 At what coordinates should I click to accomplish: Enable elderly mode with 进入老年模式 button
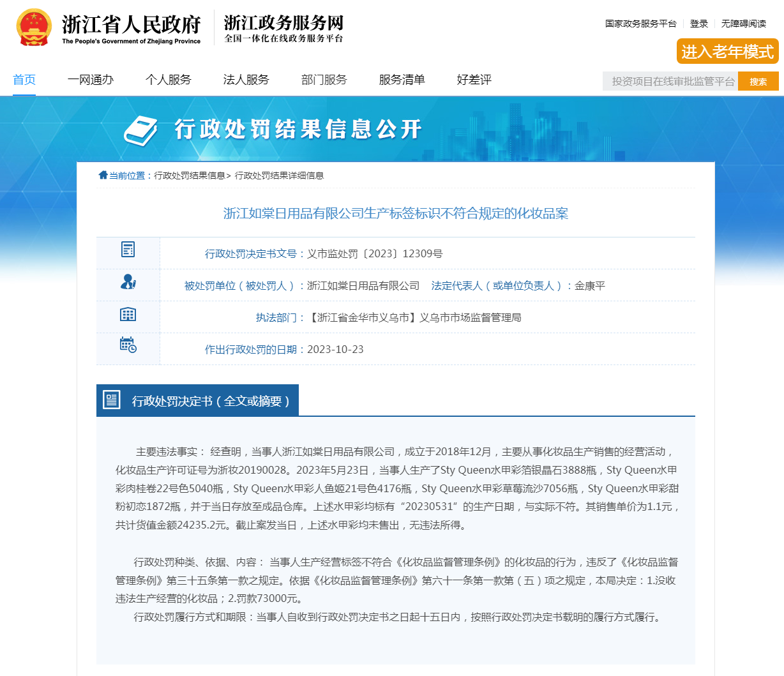[x=727, y=52]
